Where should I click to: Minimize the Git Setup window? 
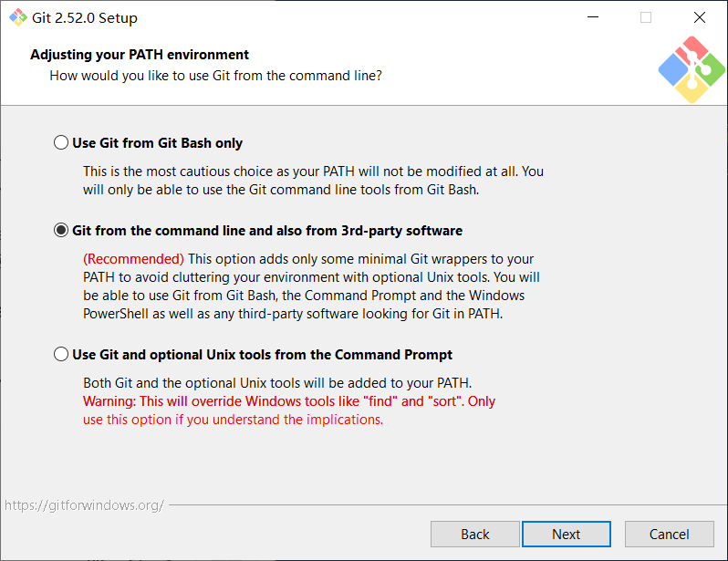pyautogui.click(x=593, y=17)
